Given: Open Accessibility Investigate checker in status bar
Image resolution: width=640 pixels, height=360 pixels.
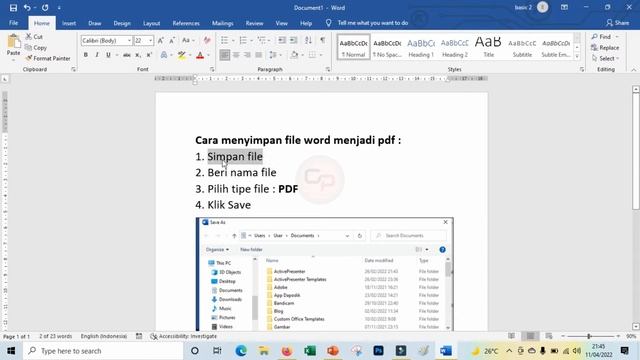Looking at the screenshot, I should click(183, 336).
